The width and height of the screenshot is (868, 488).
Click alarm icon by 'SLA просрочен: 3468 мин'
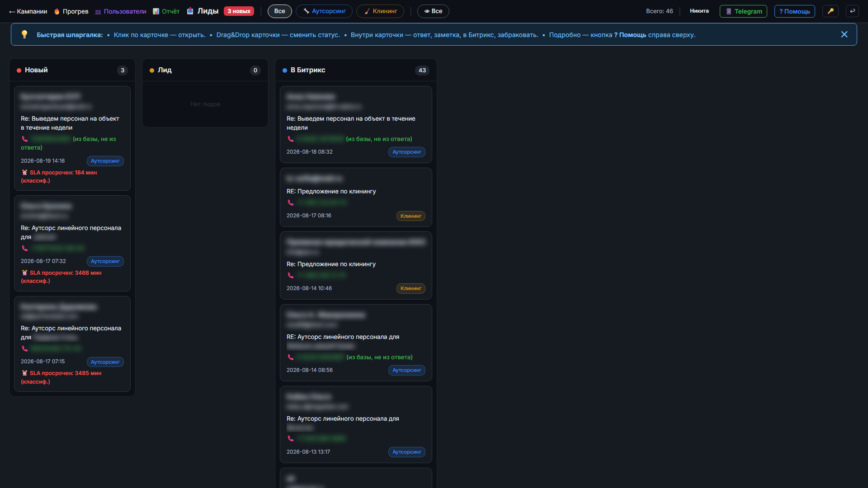pos(25,273)
